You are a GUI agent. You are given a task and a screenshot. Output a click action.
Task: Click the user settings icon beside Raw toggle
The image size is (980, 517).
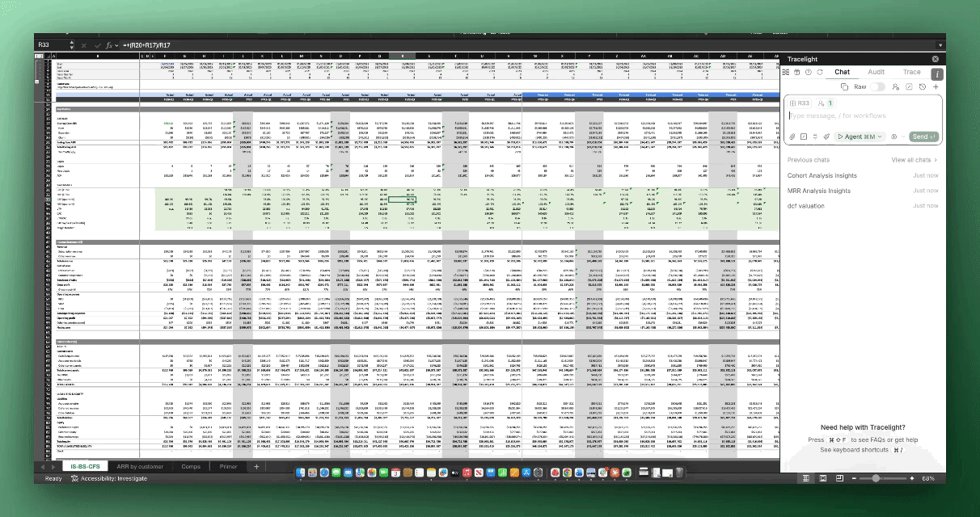[x=896, y=86]
